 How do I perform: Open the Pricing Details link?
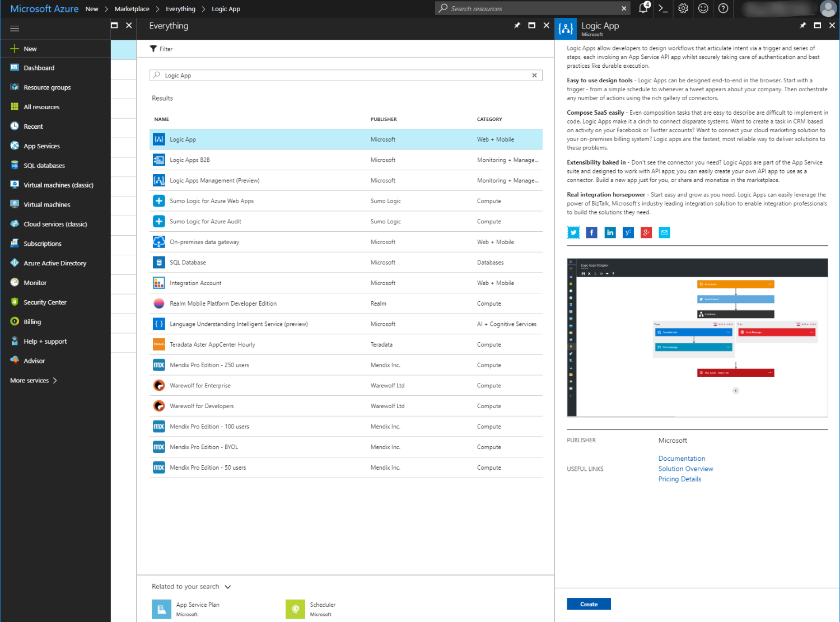click(680, 479)
